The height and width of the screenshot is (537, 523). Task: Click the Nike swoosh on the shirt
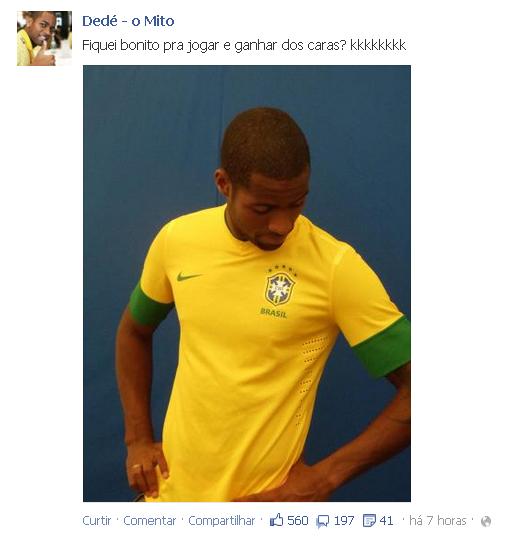[188, 276]
